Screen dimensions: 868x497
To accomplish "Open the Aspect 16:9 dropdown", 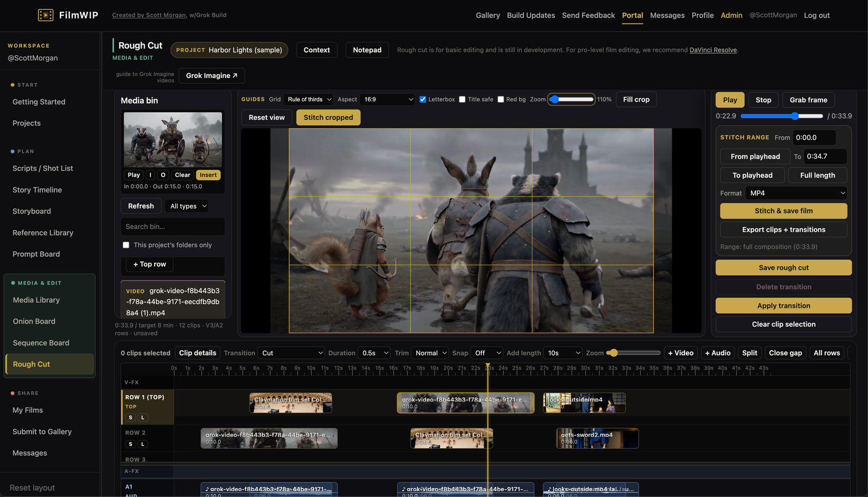I will pos(387,99).
